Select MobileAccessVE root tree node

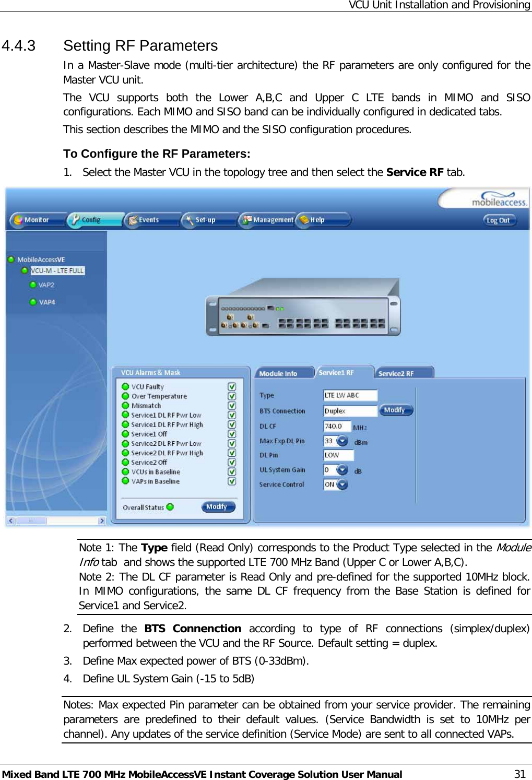coord(41,259)
